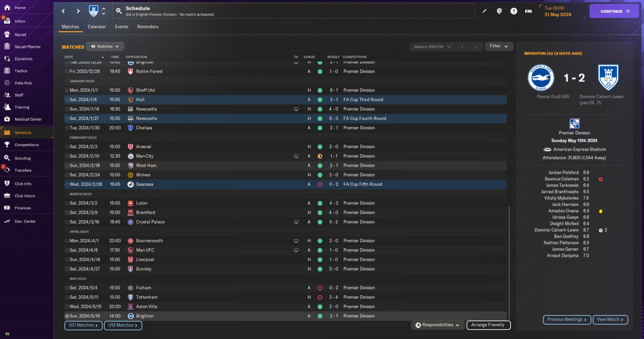Expand the Filter dropdown
This screenshot has width=644, height=339.
(x=499, y=46)
